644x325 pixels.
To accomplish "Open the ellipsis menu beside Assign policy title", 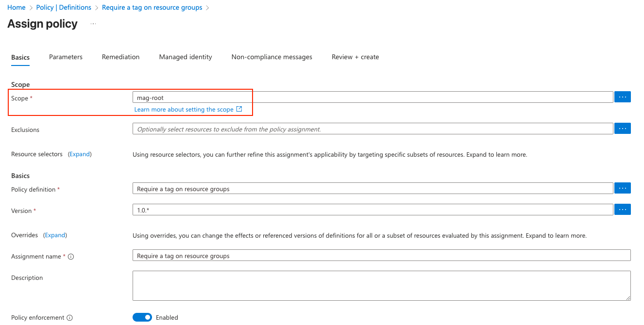I will (93, 24).
